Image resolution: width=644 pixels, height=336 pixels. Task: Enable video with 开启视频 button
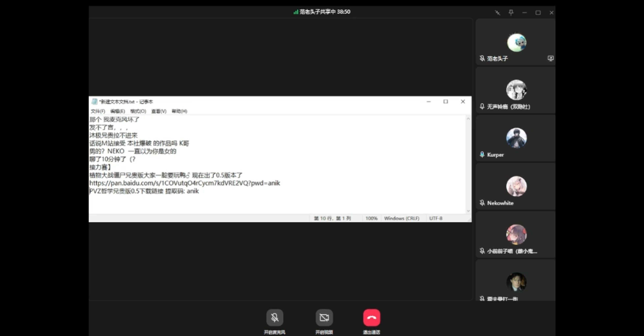pyautogui.click(x=324, y=317)
